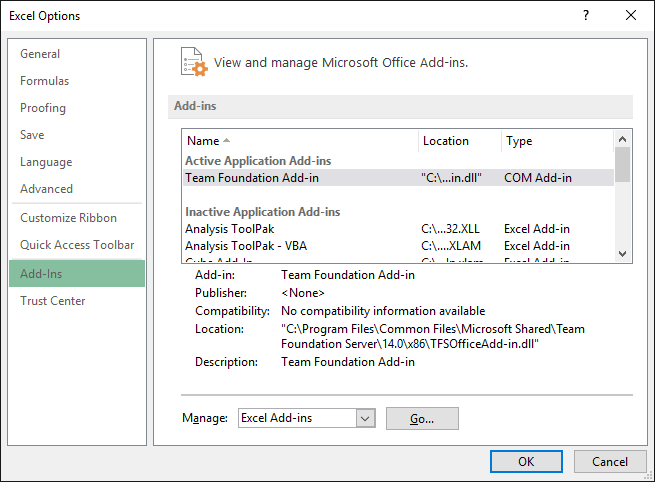655x482 pixels.
Task: Go to Quick Access Toolbar settings
Action: pyautogui.click(x=77, y=245)
